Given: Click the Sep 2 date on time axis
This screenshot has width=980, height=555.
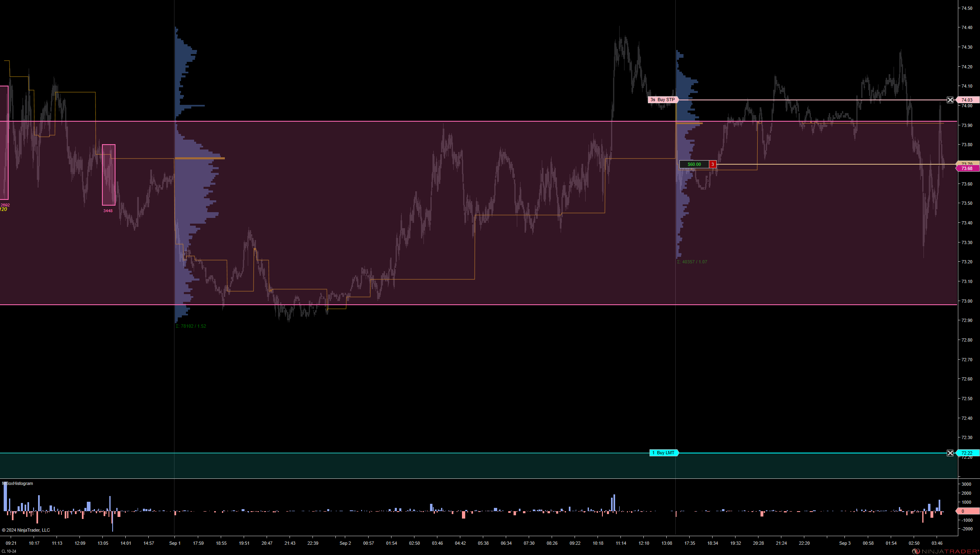Looking at the screenshot, I should pos(345,543).
